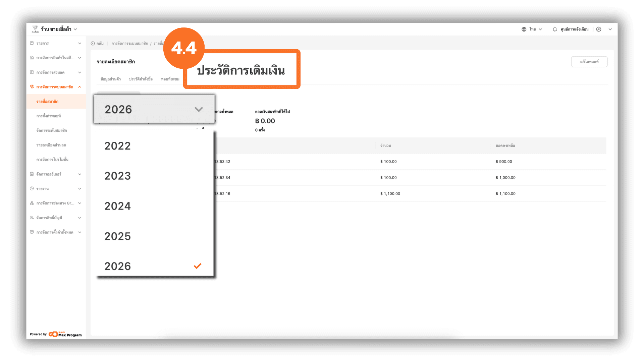
Task: Click the แก้ไขพอยท์ button
Action: point(589,62)
